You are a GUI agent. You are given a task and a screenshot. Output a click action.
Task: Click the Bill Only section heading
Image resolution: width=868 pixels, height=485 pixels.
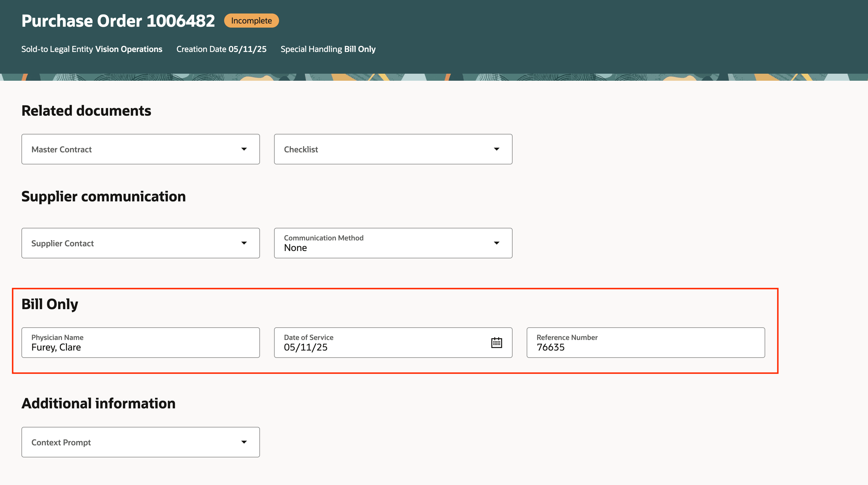[50, 304]
